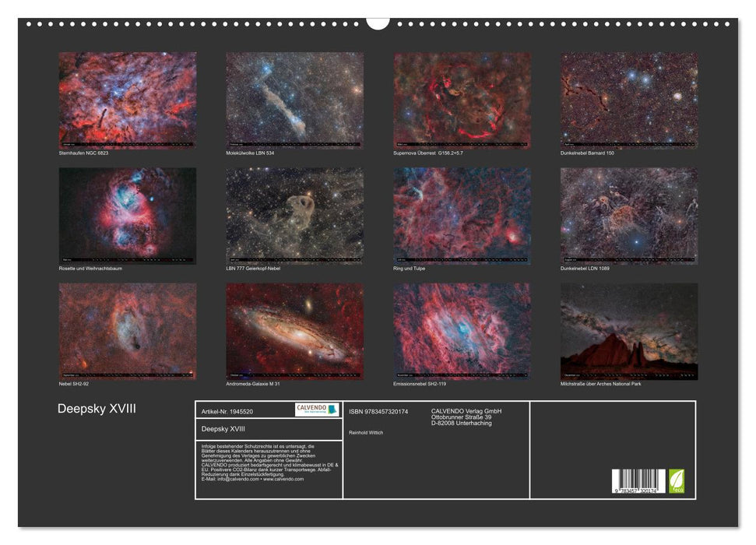Click the www.calvendo.com link
The width and height of the screenshot is (756, 545).
pyautogui.click(x=285, y=480)
